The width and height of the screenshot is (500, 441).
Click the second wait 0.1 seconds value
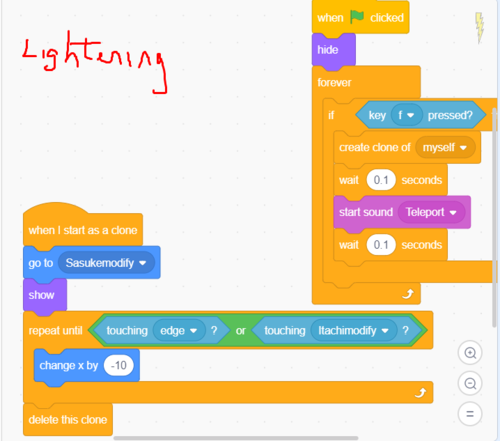point(381,245)
